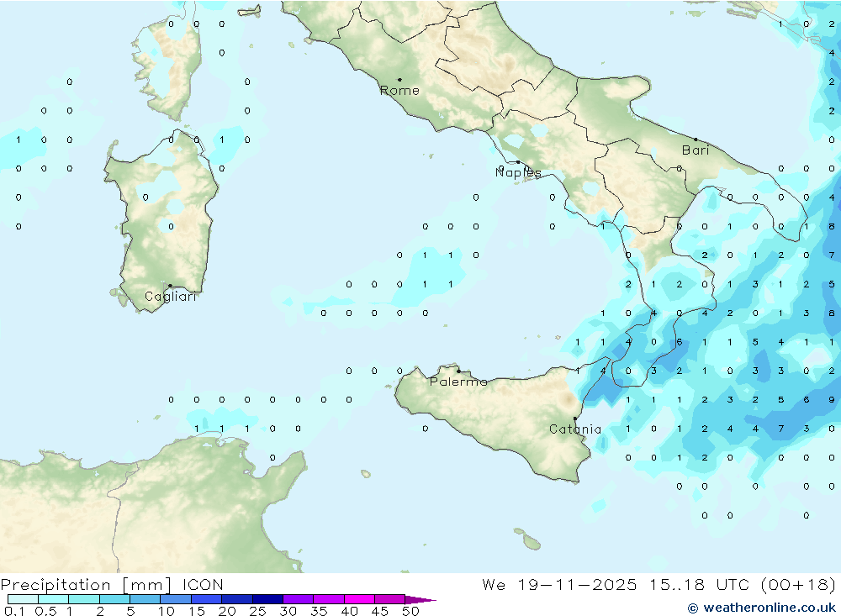Click the Bari city label
841x616 pixels.
[696, 150]
